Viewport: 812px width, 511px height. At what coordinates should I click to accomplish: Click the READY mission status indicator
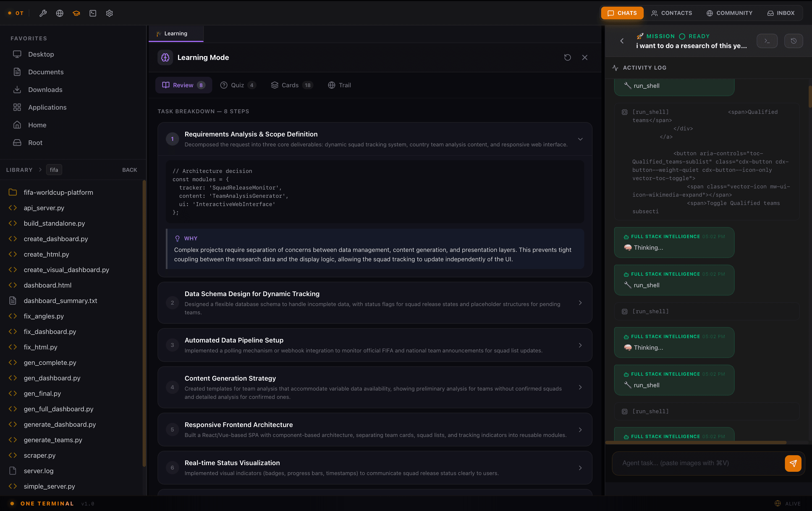[x=695, y=36]
